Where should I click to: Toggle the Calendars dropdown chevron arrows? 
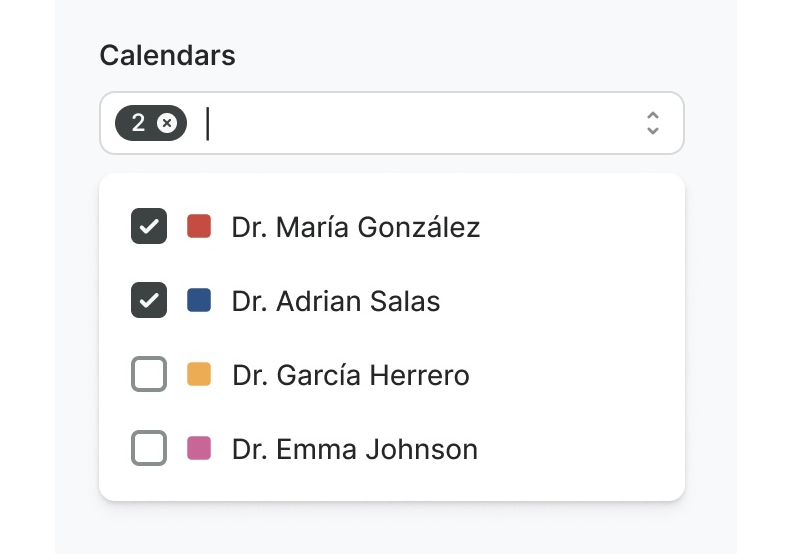pyautogui.click(x=653, y=123)
